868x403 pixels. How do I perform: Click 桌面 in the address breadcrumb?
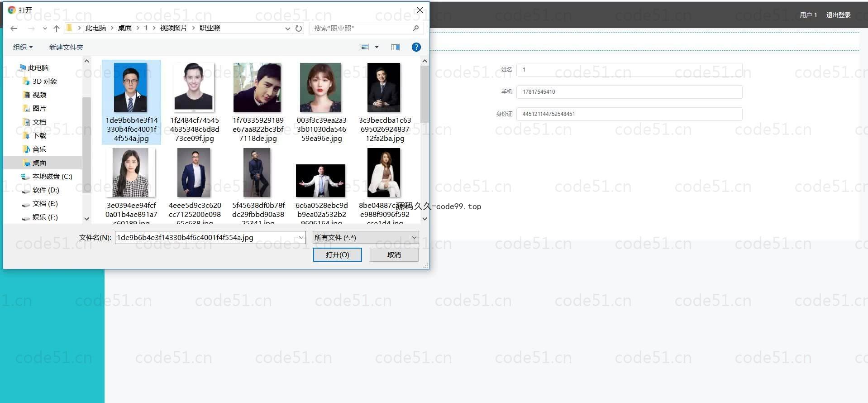[x=125, y=28]
